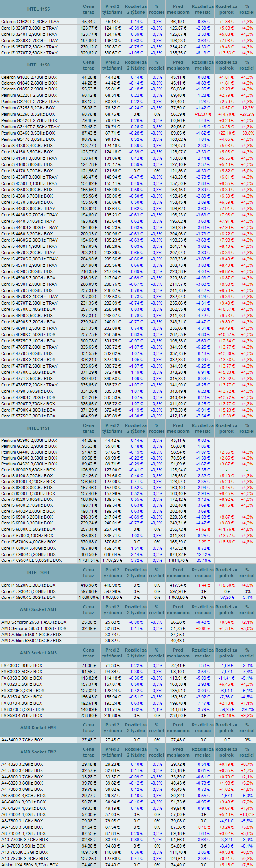The image size is (256, 868).
Task: Select Core i7 5775C 3,30GHz BOX product name
Action: [28, 416]
